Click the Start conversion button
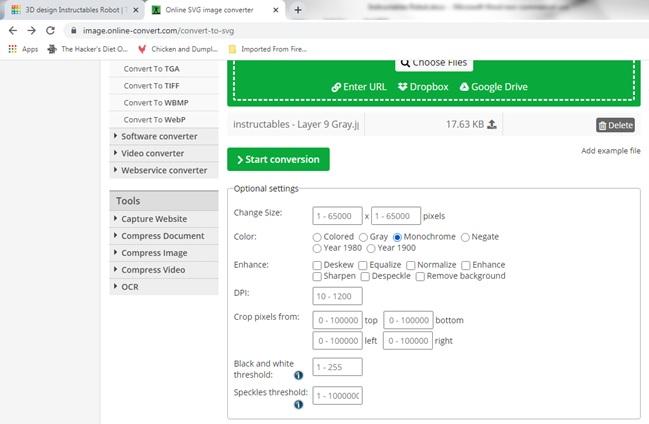This screenshot has width=649, height=424. click(278, 159)
